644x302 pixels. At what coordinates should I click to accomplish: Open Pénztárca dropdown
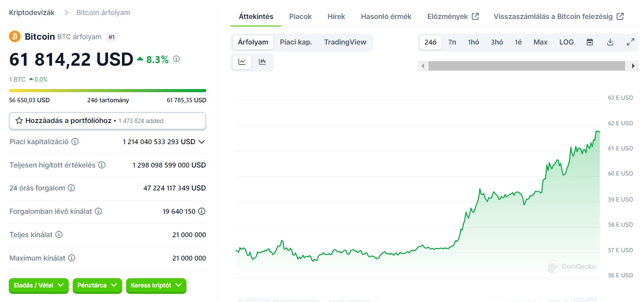pos(97,286)
